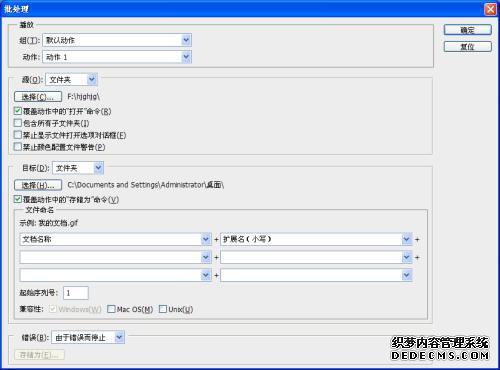Enable 禁止显示文件打开选项对话框 checkbox

[x=18, y=135]
